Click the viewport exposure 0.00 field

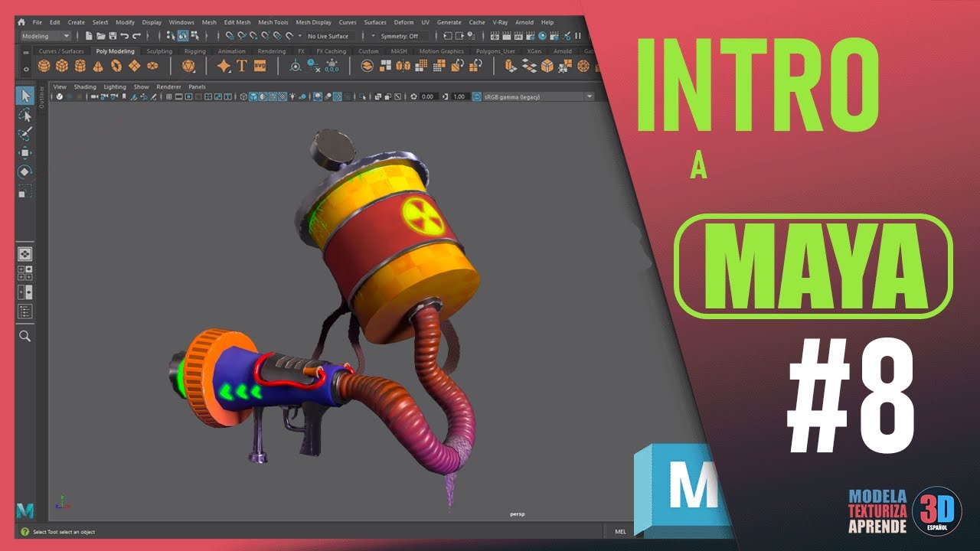429,96
